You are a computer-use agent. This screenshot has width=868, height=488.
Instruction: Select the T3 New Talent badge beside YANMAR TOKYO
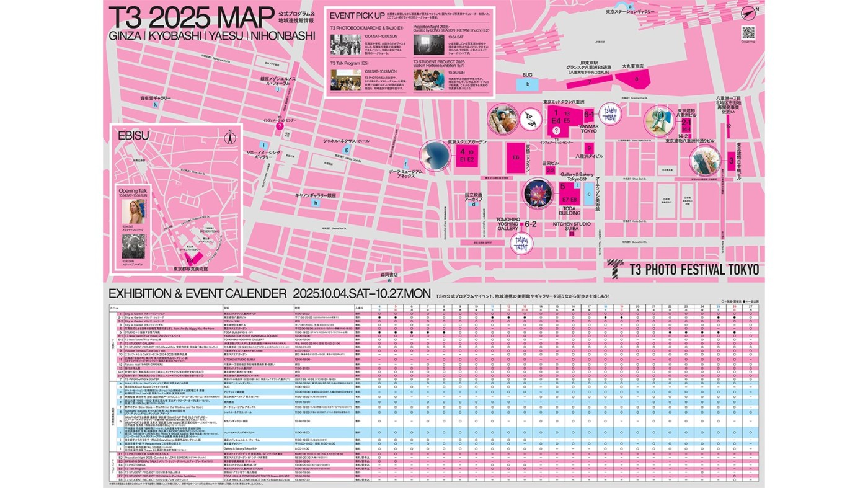tap(611, 114)
